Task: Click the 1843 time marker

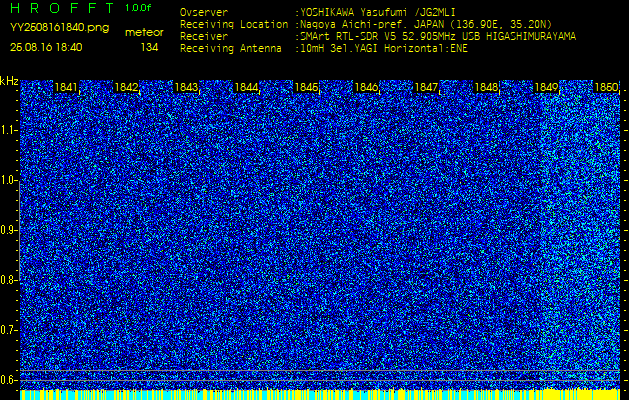Action: click(186, 87)
